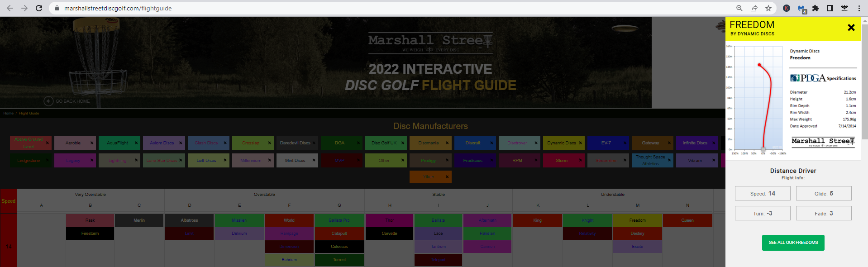The image size is (868, 267).
Task: Open the Albatross disc cell
Action: point(189,220)
